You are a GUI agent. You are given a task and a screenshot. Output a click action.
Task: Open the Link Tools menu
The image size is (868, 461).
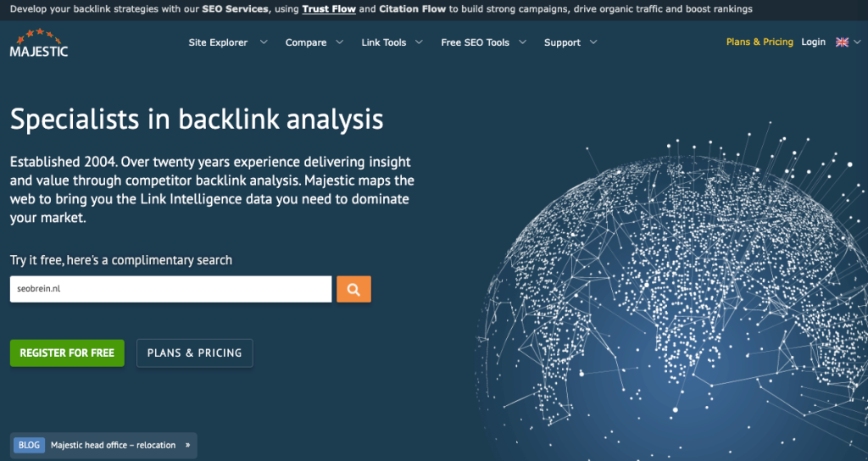384,42
